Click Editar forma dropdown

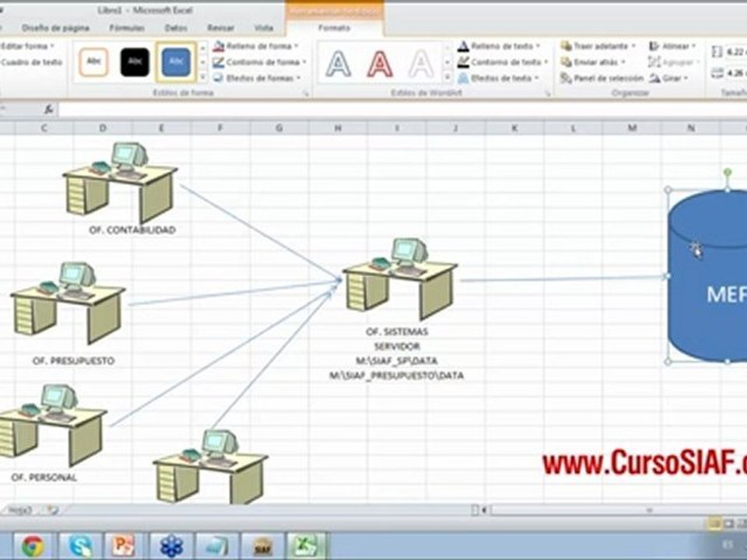point(26,46)
